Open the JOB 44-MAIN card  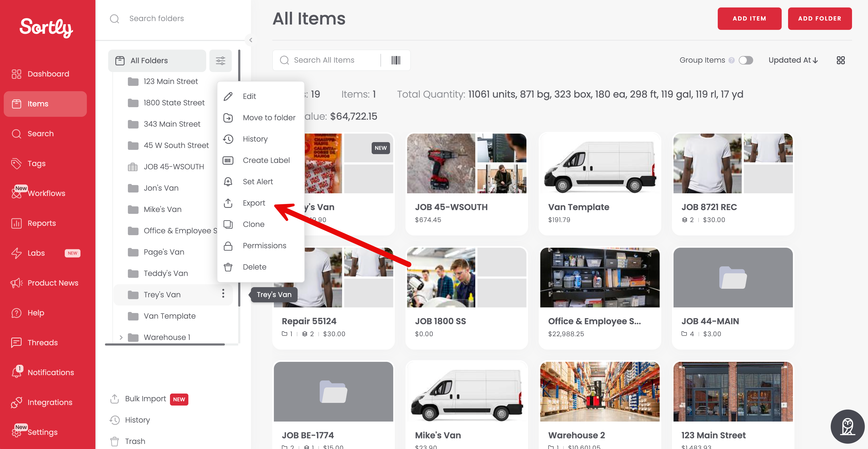tap(733, 298)
